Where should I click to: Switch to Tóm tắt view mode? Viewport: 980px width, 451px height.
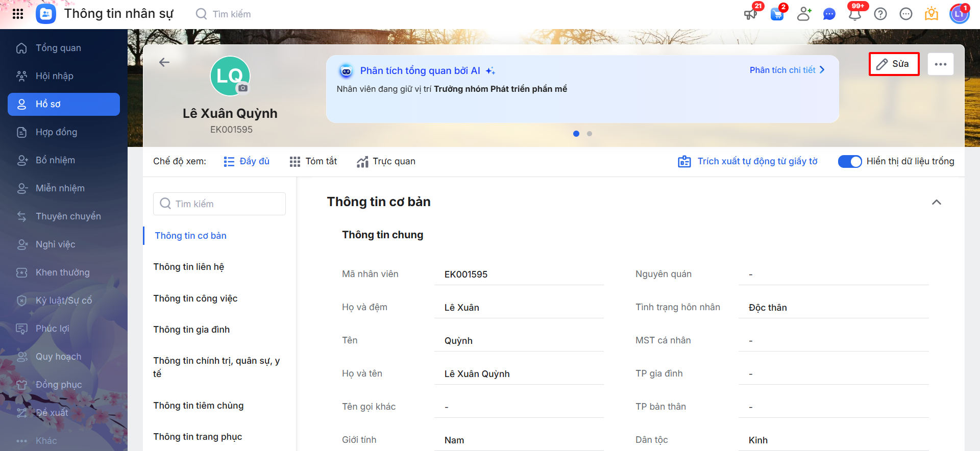313,161
